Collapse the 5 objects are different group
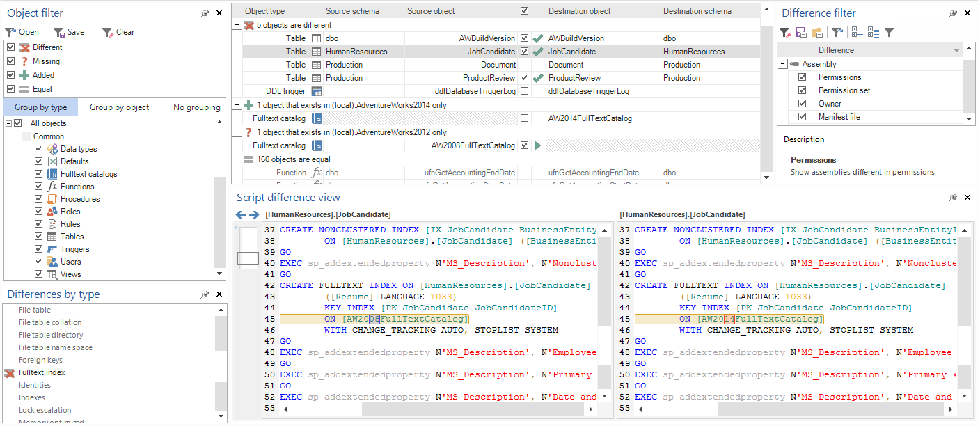Image resolution: width=980 pixels, height=426 pixels. click(237, 25)
